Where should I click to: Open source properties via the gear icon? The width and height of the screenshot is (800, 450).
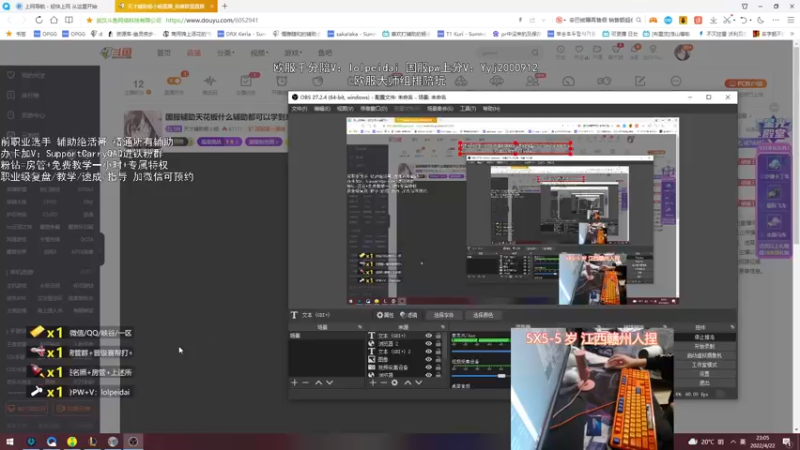tap(394, 382)
